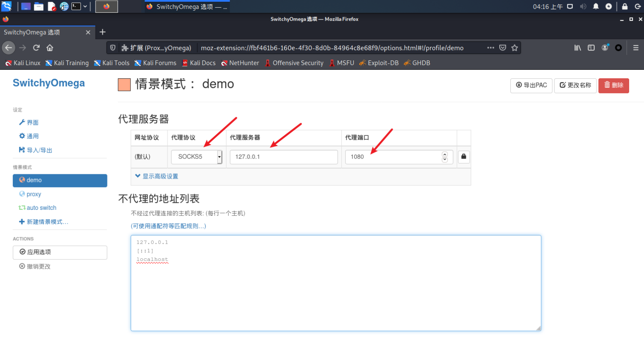Screen dimensions: 644x355
Task: Click the 应用选项 apply button
Action: click(60, 252)
